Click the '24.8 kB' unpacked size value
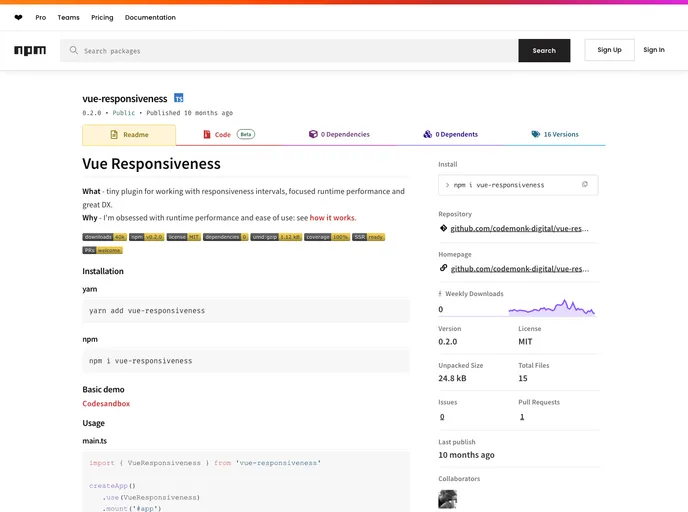This screenshot has height=512, width=688. point(452,378)
